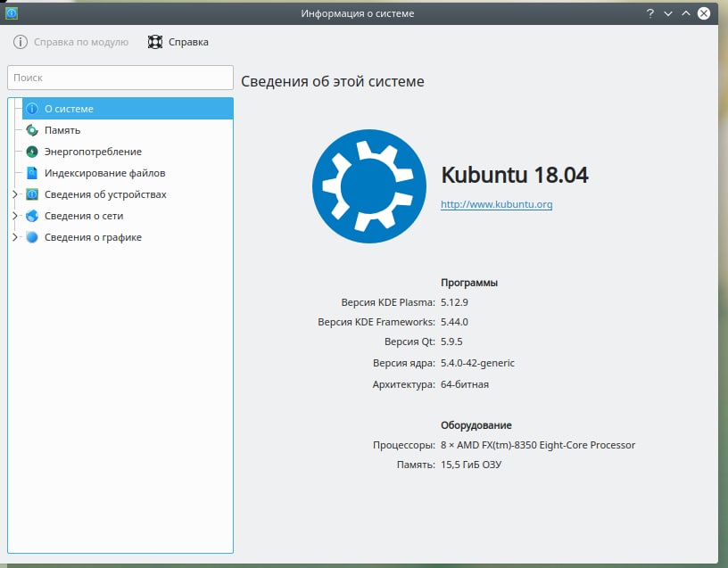Click the Qt version value 5.9.5

point(451,342)
